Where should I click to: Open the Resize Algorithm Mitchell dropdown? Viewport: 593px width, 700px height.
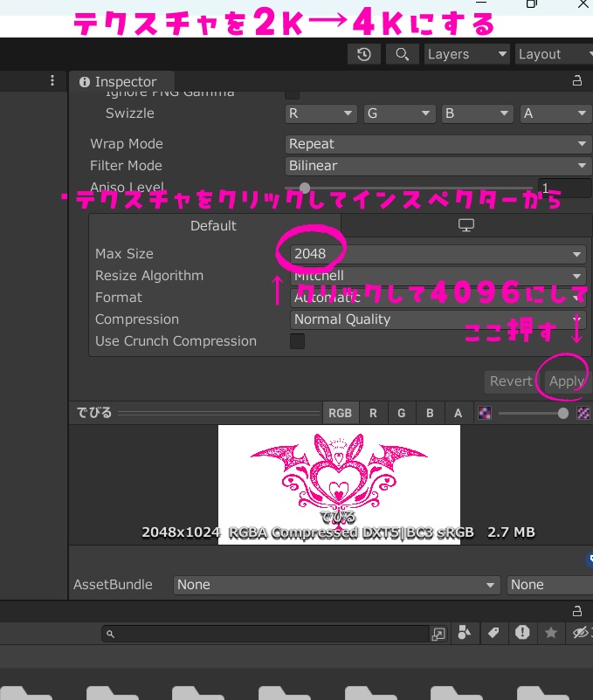click(x=438, y=276)
